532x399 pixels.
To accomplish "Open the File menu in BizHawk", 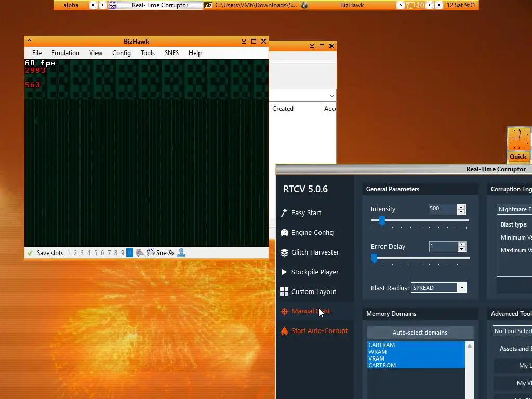I will point(37,53).
